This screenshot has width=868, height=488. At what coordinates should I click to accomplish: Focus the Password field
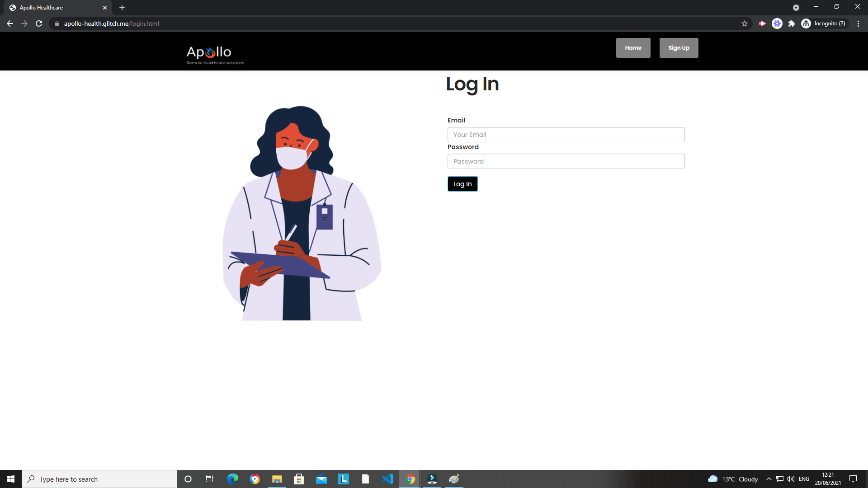tap(566, 161)
